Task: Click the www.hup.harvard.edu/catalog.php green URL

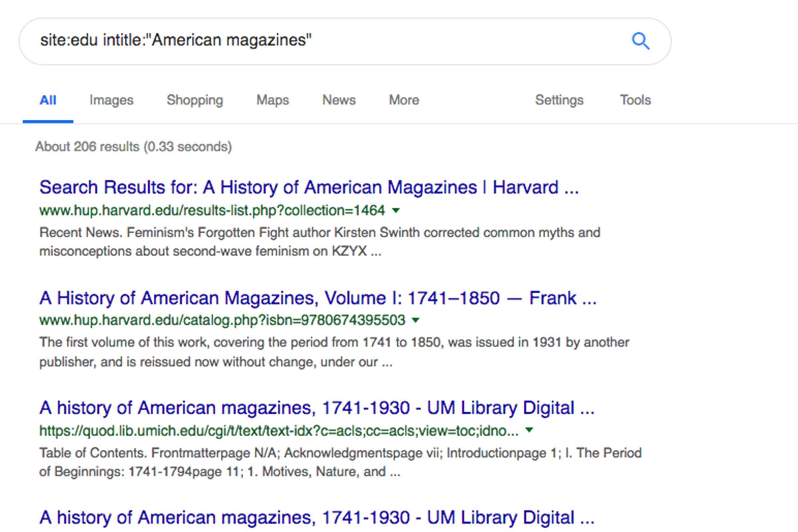Action: 222,320
